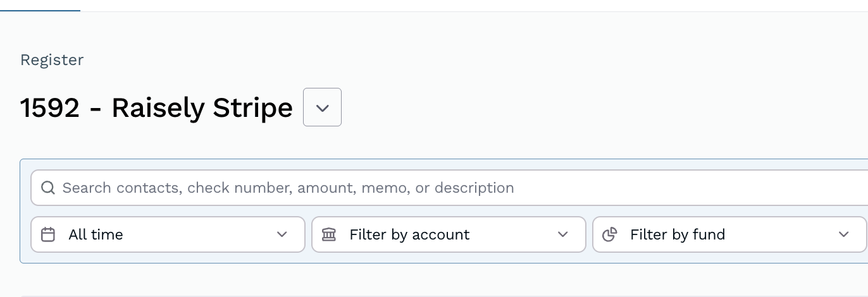Image resolution: width=868 pixels, height=297 pixels.
Task: Click the magnifying glass search icon
Action: pyautogui.click(x=48, y=188)
